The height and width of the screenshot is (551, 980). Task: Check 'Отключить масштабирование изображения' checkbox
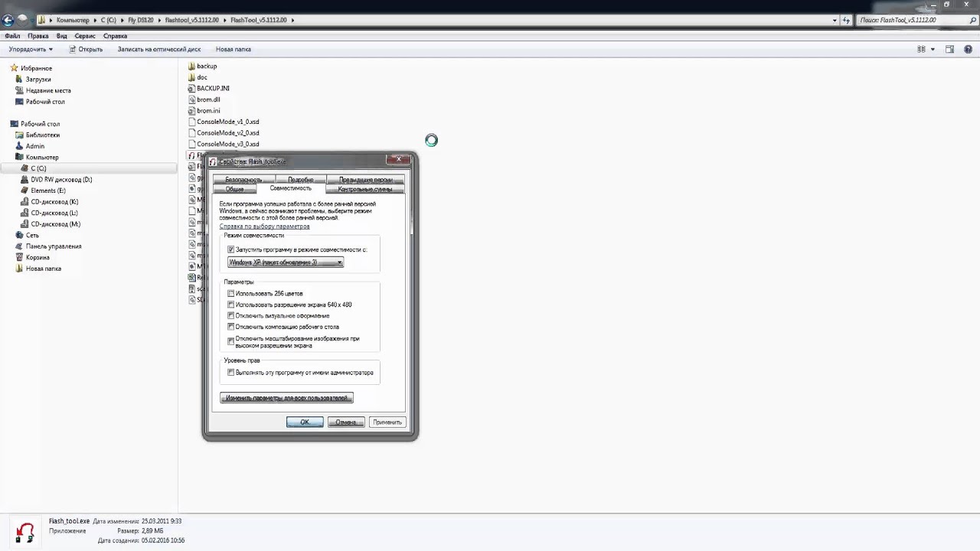[x=230, y=341]
